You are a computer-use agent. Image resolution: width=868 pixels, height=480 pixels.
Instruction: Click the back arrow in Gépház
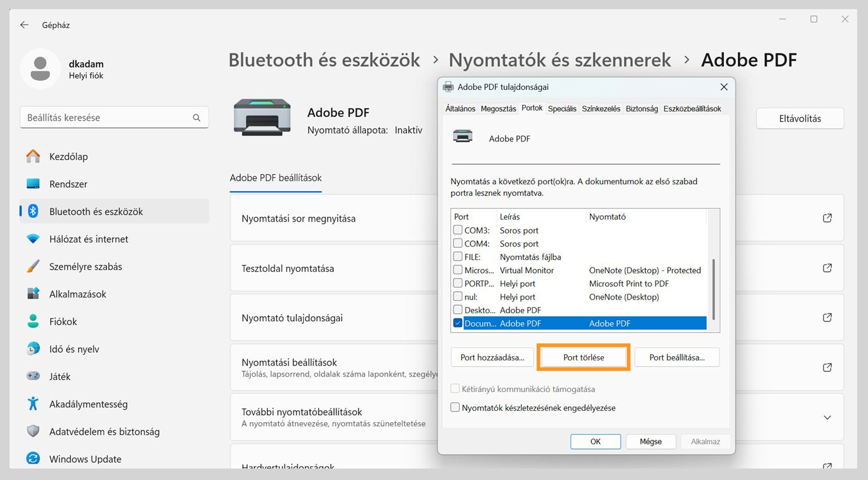pyautogui.click(x=24, y=25)
